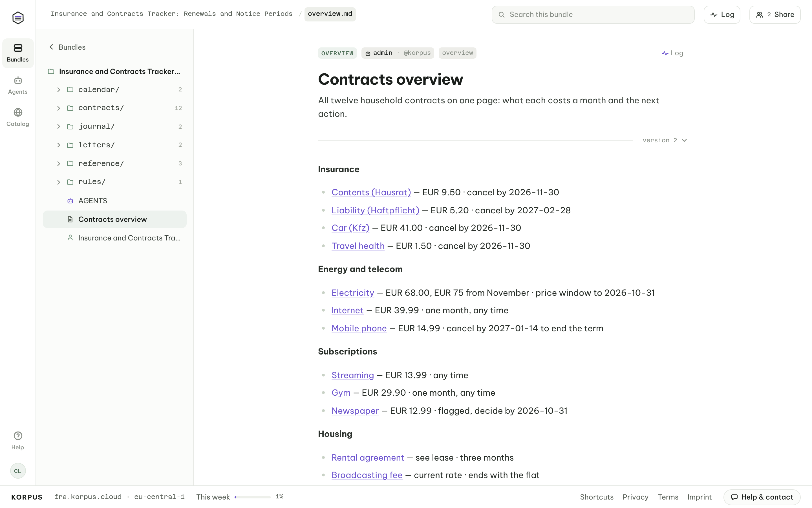This screenshot has width=812, height=508.
Task: Open the CL user avatar
Action: (x=18, y=471)
